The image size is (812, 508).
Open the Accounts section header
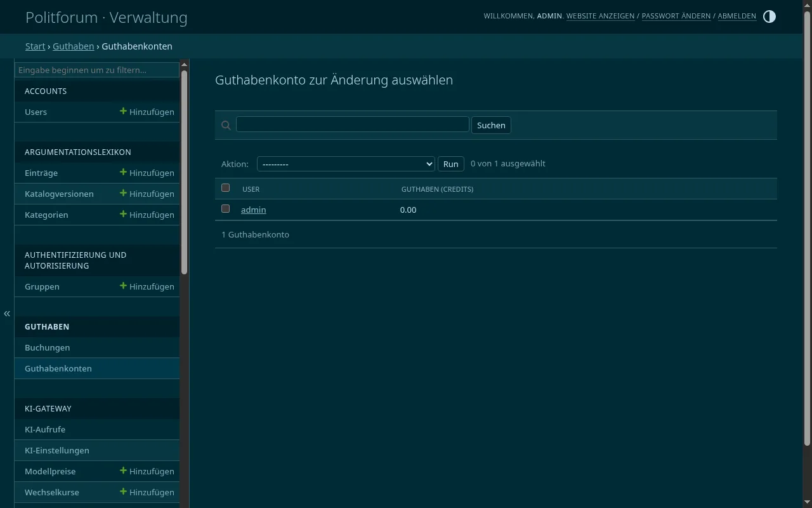[46, 91]
